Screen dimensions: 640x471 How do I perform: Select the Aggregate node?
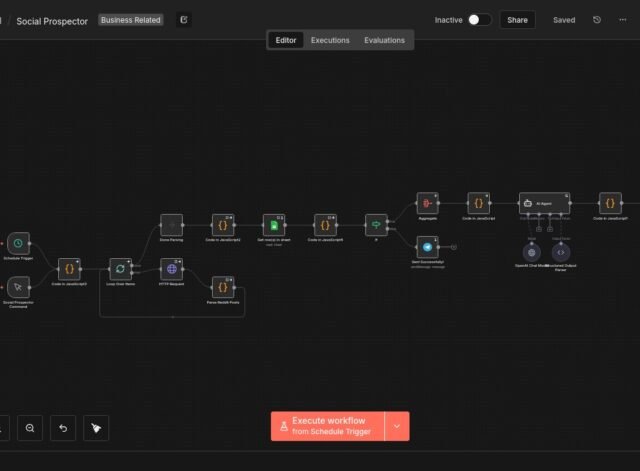[427, 203]
